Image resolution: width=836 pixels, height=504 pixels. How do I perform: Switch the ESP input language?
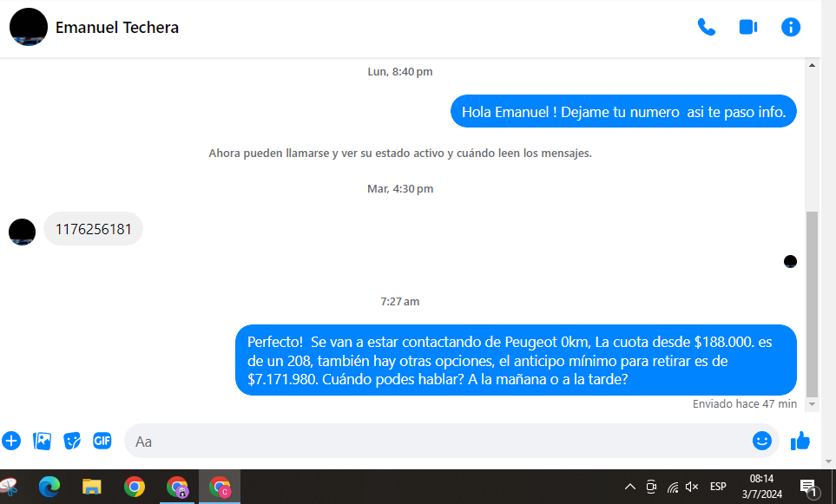(x=718, y=487)
